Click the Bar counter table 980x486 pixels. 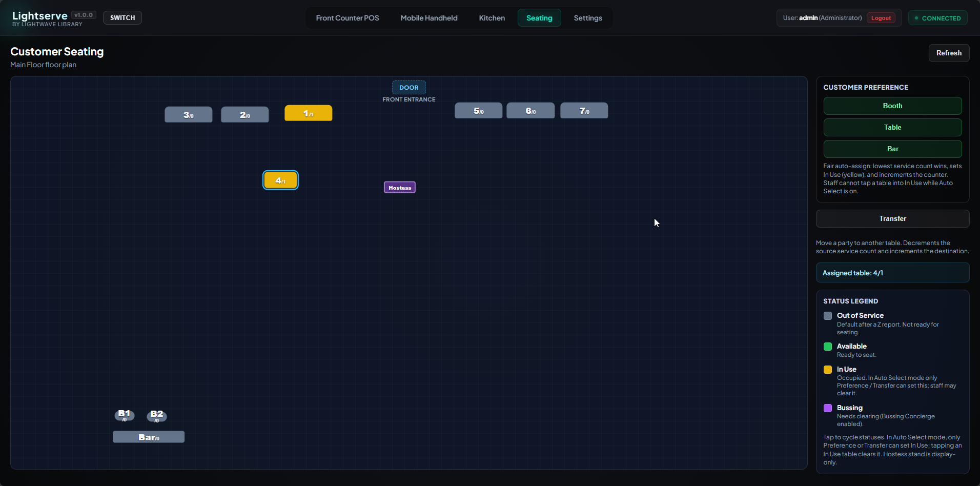point(149,437)
